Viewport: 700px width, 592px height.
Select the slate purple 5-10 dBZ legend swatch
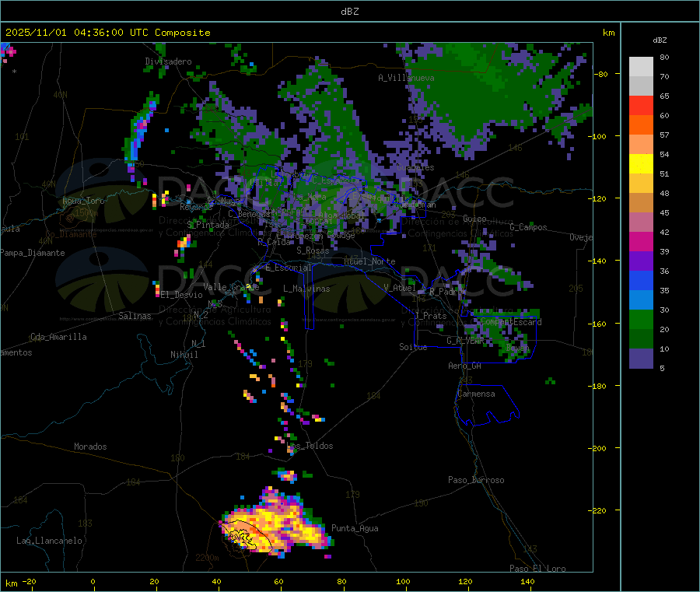coord(641,359)
